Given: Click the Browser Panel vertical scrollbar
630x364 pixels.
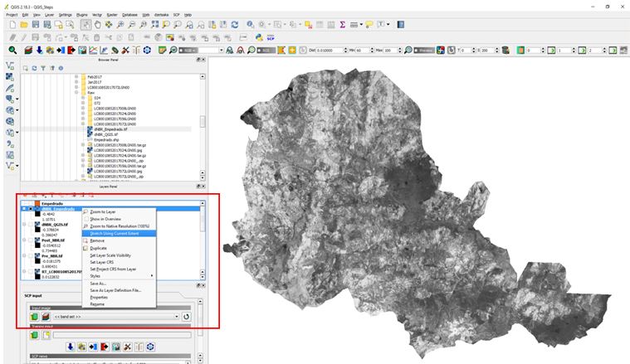Looking at the screenshot, I should [202, 122].
